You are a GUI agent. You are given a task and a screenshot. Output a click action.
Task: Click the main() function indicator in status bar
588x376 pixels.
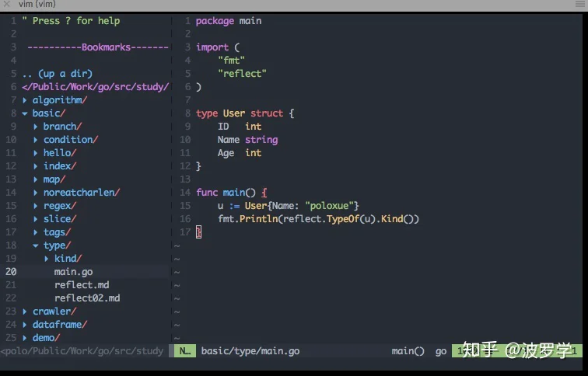tap(408, 351)
